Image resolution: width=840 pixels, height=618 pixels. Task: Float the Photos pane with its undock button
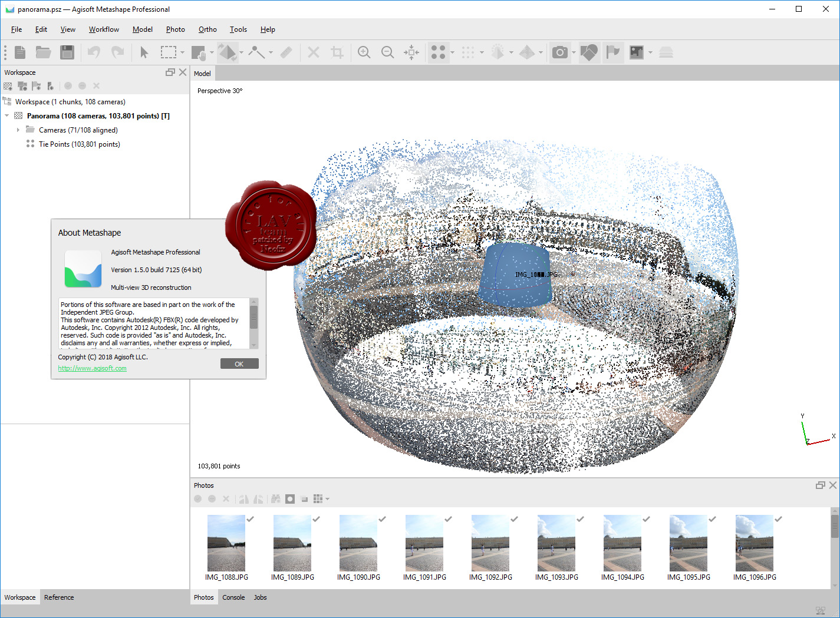coord(820,485)
